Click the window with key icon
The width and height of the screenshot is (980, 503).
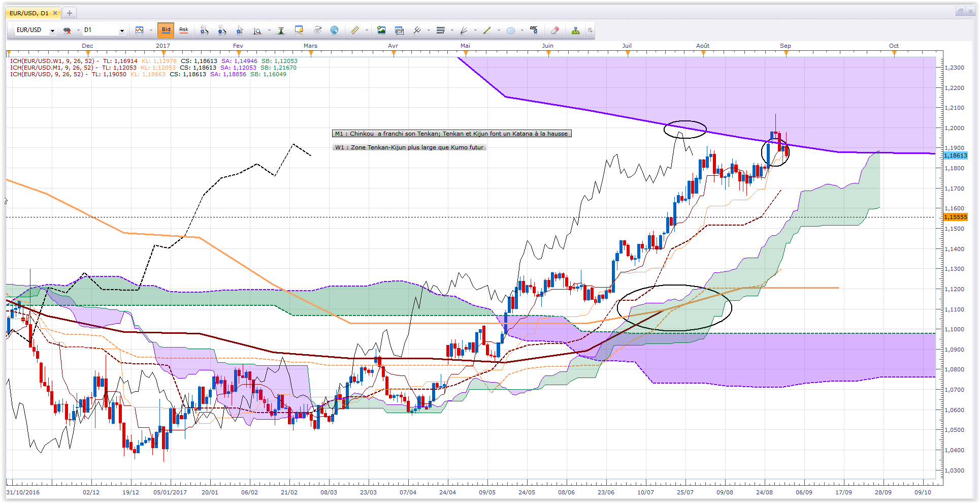[x=299, y=30]
